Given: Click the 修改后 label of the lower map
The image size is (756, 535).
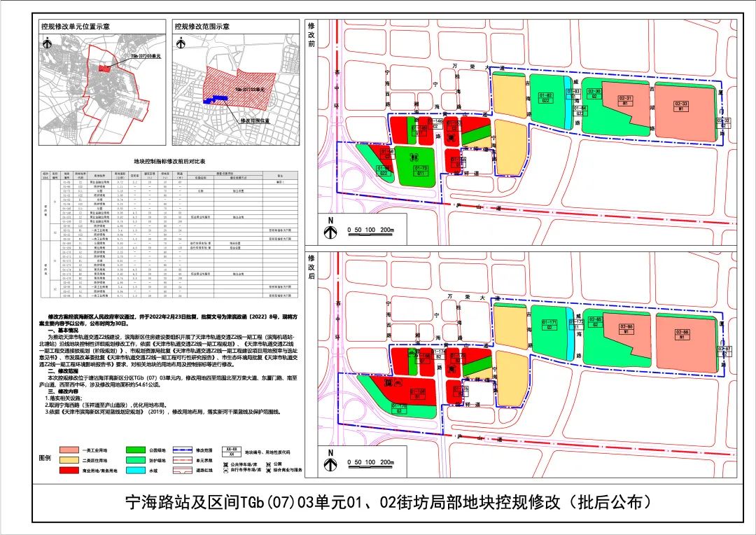Looking at the screenshot, I should [x=311, y=266].
